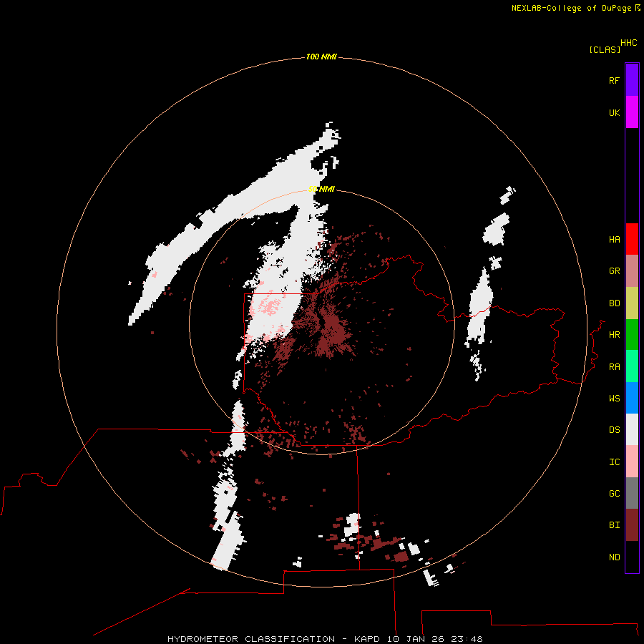Click the RF purple color swatch
This screenshot has width=644, height=644.
[632, 80]
